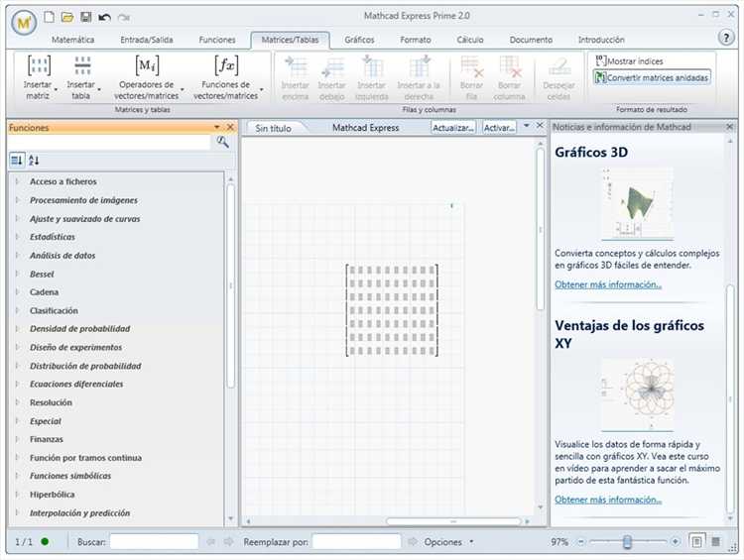744x560 pixels.
Task: Click the Activar... button
Action: [x=499, y=128]
